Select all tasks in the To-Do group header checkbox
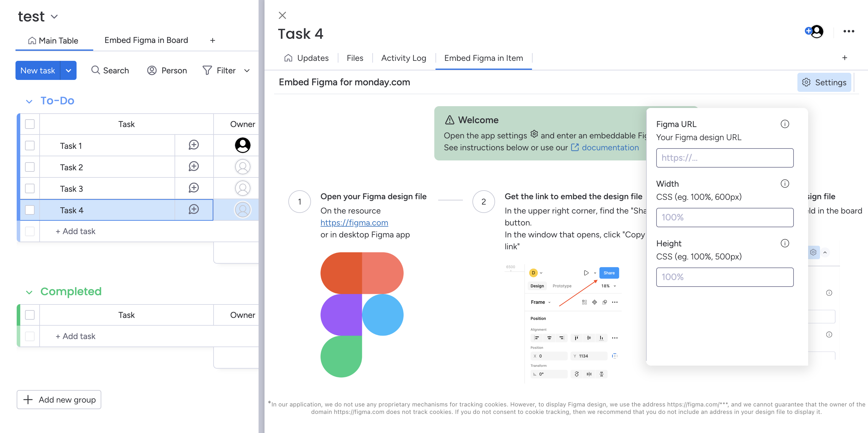Image resolution: width=868 pixels, height=433 pixels. [x=30, y=124]
